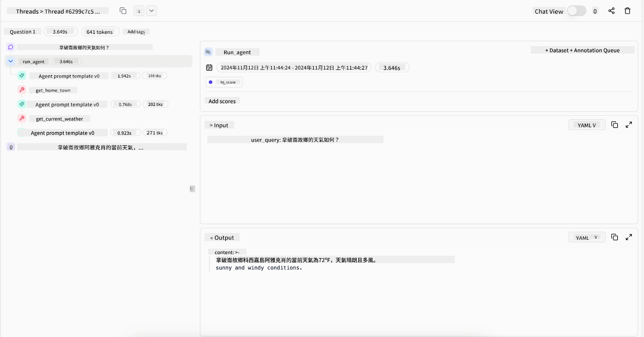Viewport: 644px width, 337px height.
Task: Open the Input YAML format dropdown
Action: [587, 125]
